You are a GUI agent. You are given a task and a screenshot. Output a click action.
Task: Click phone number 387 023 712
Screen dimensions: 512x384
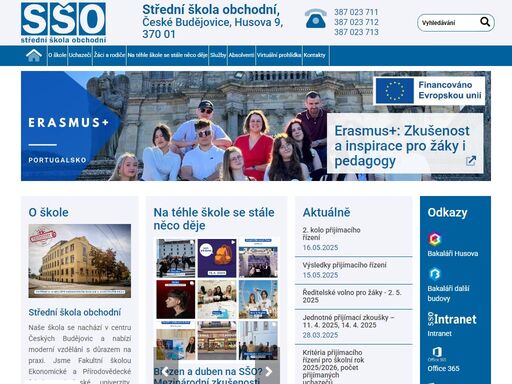[356, 22]
